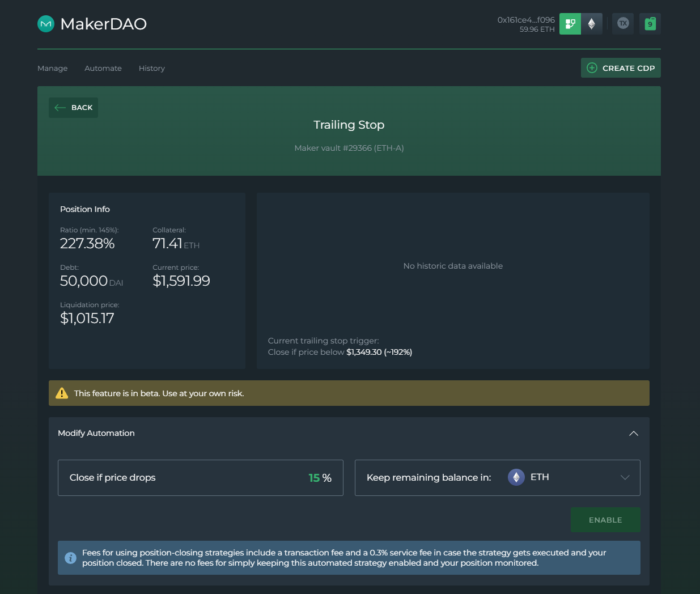Open the green smart wallet icon
The image size is (700, 594).
pyautogui.click(x=570, y=24)
